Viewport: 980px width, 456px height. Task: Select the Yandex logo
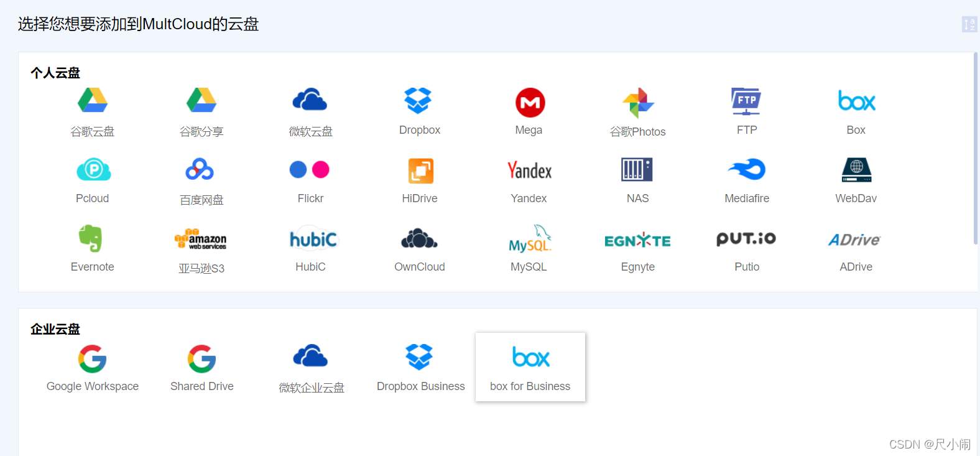click(530, 170)
